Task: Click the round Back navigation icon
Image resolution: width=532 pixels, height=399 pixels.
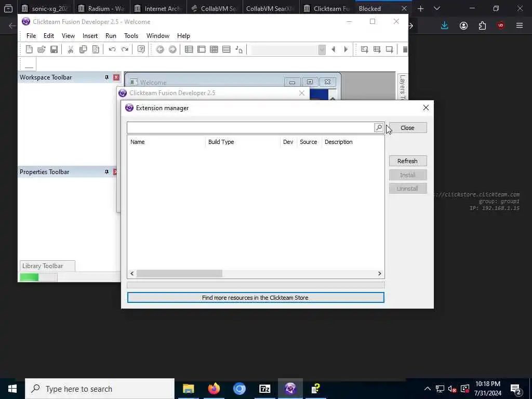Action: (x=160, y=49)
